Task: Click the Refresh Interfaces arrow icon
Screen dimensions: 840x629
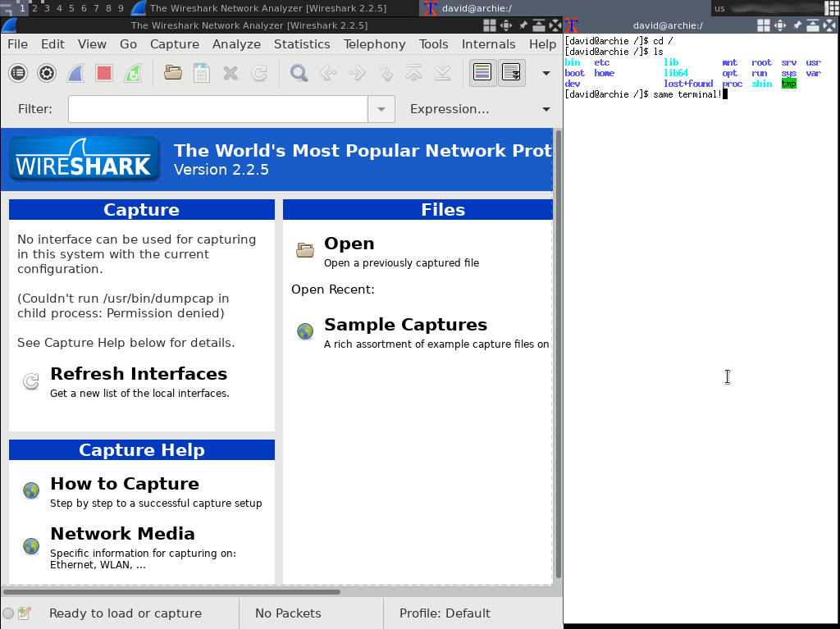Action: (31, 381)
